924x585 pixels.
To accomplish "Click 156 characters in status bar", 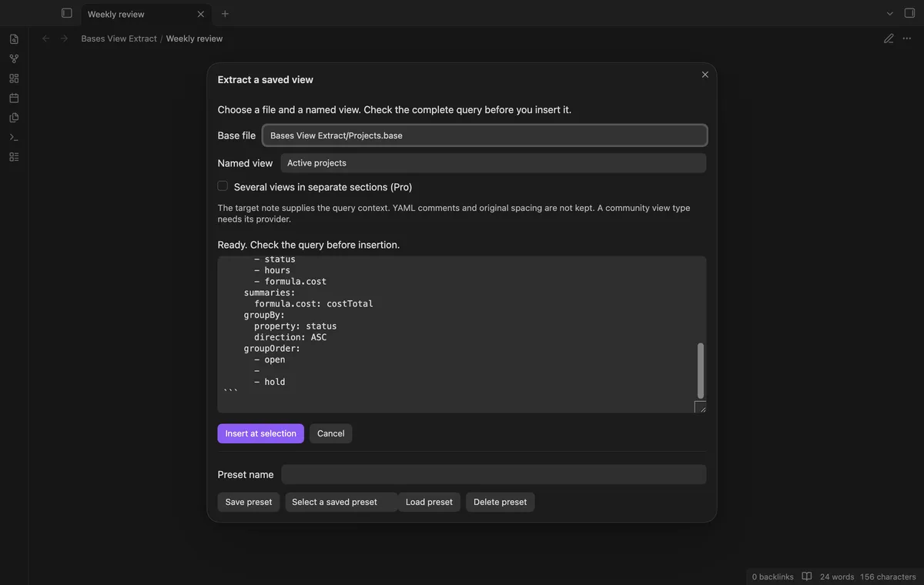I will tap(888, 577).
